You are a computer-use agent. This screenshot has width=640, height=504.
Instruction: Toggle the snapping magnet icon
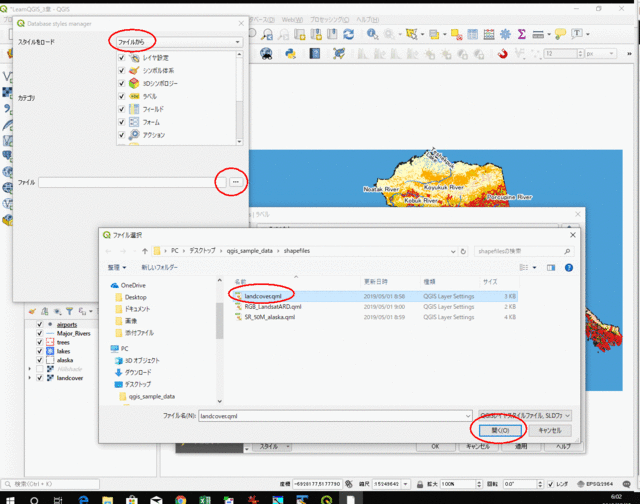click(502, 53)
